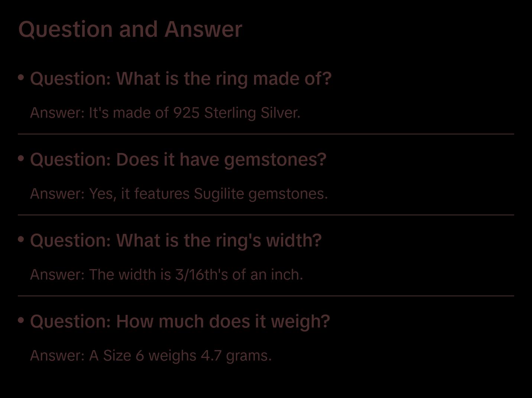Click the divider below the Sterling Silver answer
The image size is (532, 398).
[266, 134]
